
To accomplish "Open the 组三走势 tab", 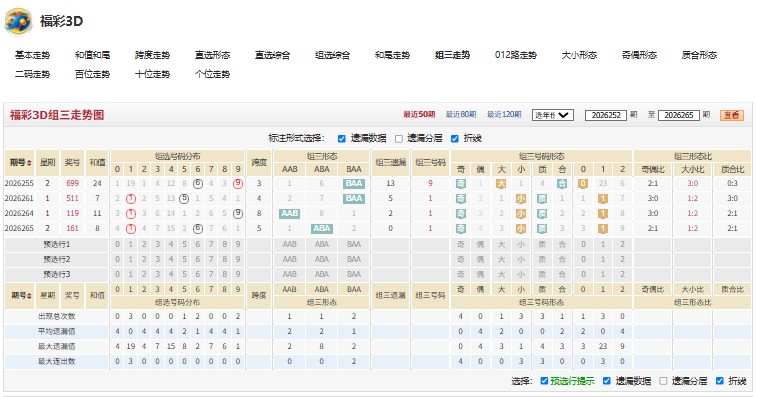I will pyautogui.click(x=452, y=55).
